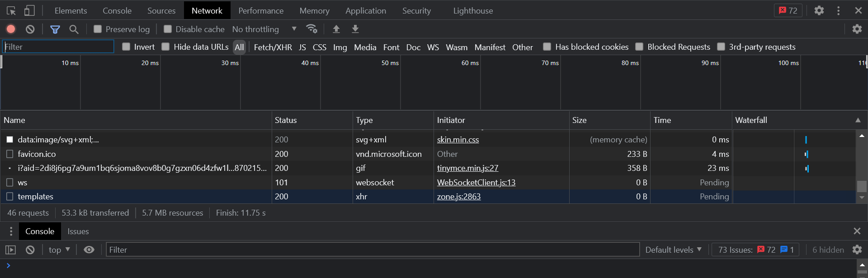The width and height of the screenshot is (868, 278).
Task: Toggle the device toolbar icon
Action: [29, 10]
